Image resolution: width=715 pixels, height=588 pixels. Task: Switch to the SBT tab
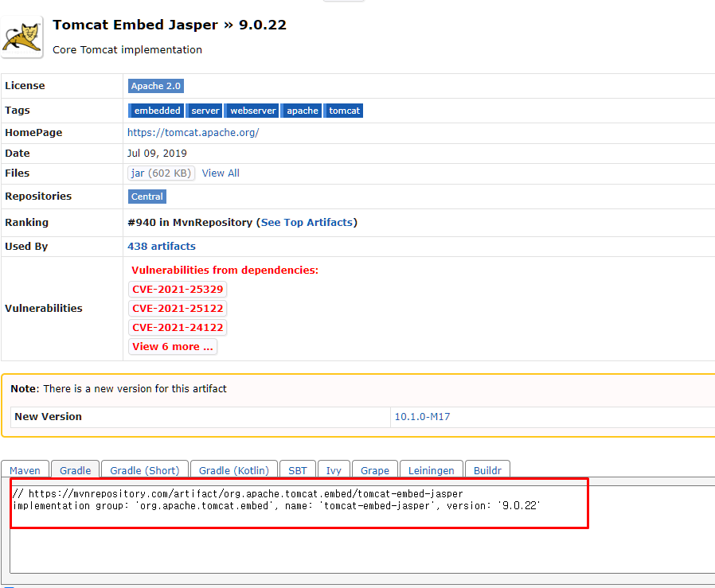(x=297, y=469)
